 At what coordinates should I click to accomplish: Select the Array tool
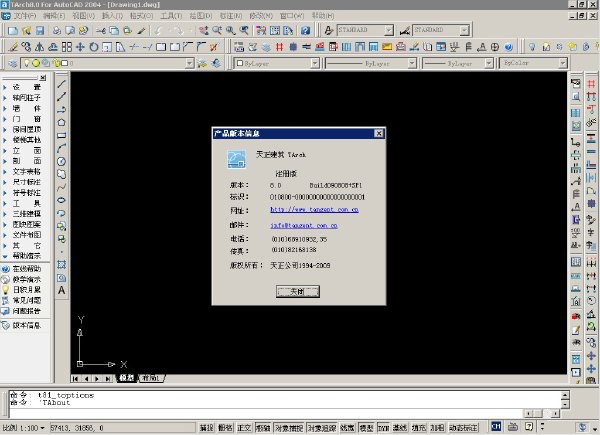(67, 47)
